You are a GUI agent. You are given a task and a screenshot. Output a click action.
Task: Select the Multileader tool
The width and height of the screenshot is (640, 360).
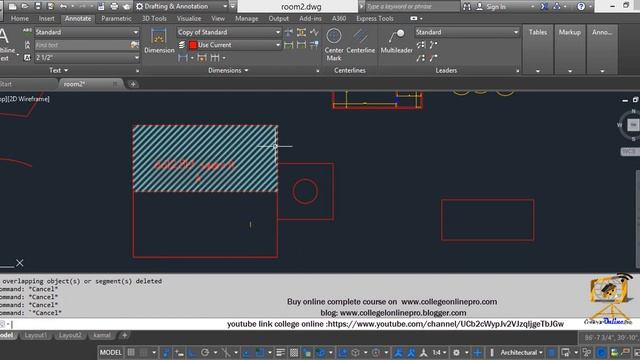[x=396, y=41]
